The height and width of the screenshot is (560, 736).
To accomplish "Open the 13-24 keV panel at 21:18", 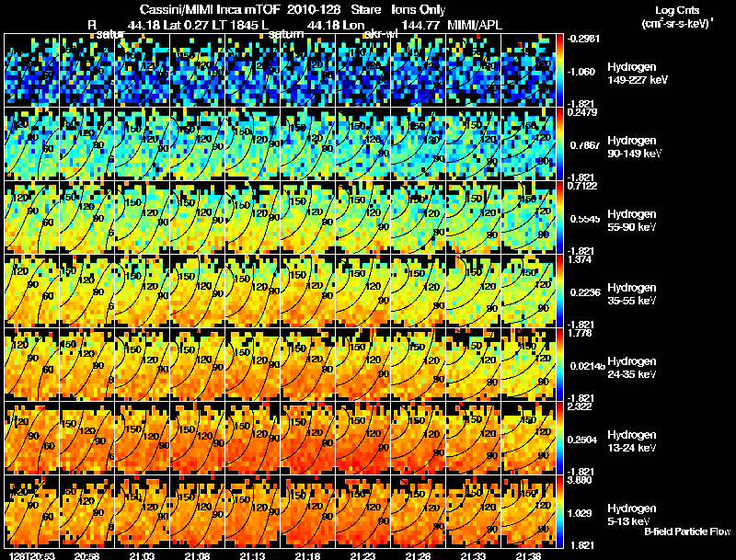I will pos(307,438).
